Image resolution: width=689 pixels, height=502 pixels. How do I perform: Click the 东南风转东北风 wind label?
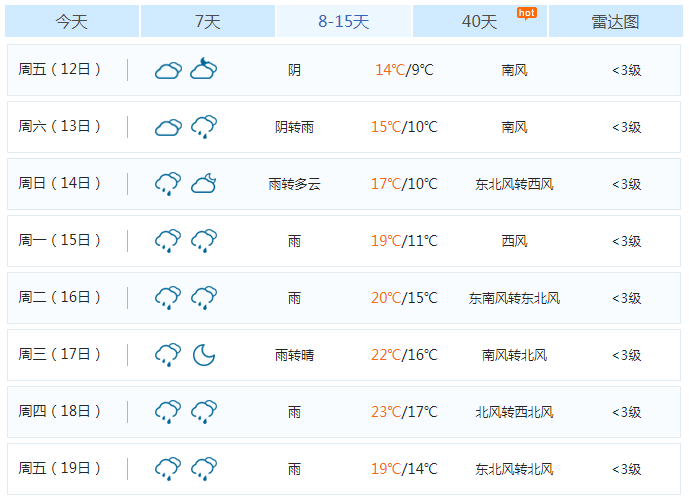tap(515, 298)
